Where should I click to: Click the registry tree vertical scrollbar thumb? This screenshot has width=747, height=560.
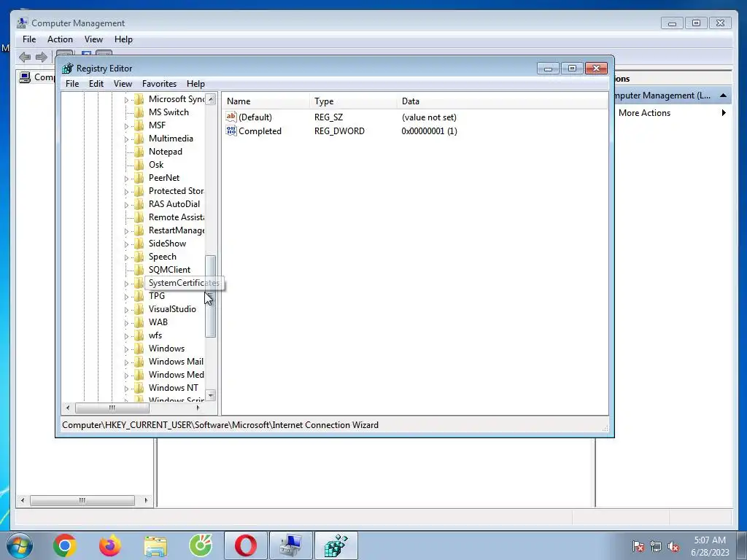(210, 296)
